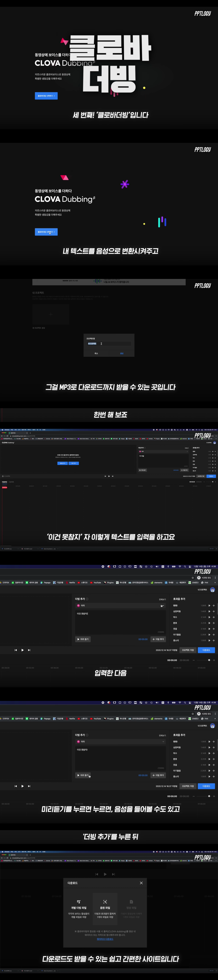Click blue 다운로드 button in '미리듣기를 누르면' frame
The width and height of the screenshot is (218, 980).
pos(206,786)
